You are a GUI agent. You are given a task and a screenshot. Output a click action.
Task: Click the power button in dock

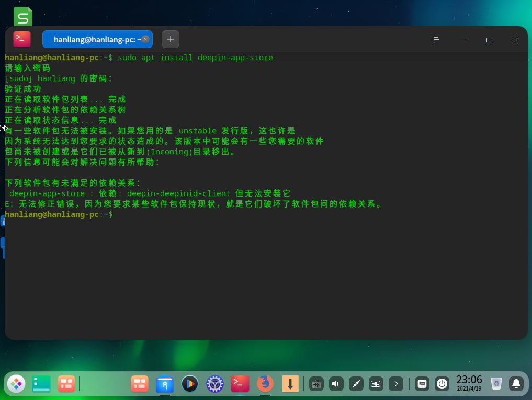(x=442, y=384)
